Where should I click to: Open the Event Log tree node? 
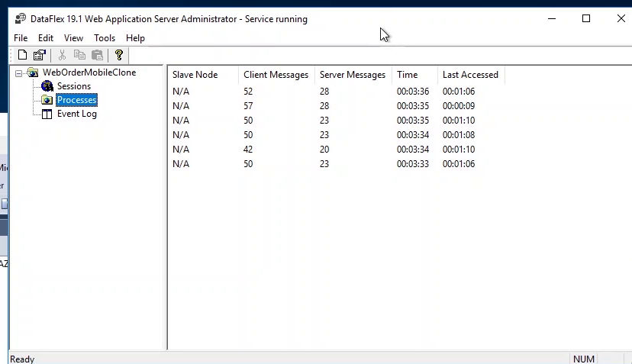click(76, 114)
